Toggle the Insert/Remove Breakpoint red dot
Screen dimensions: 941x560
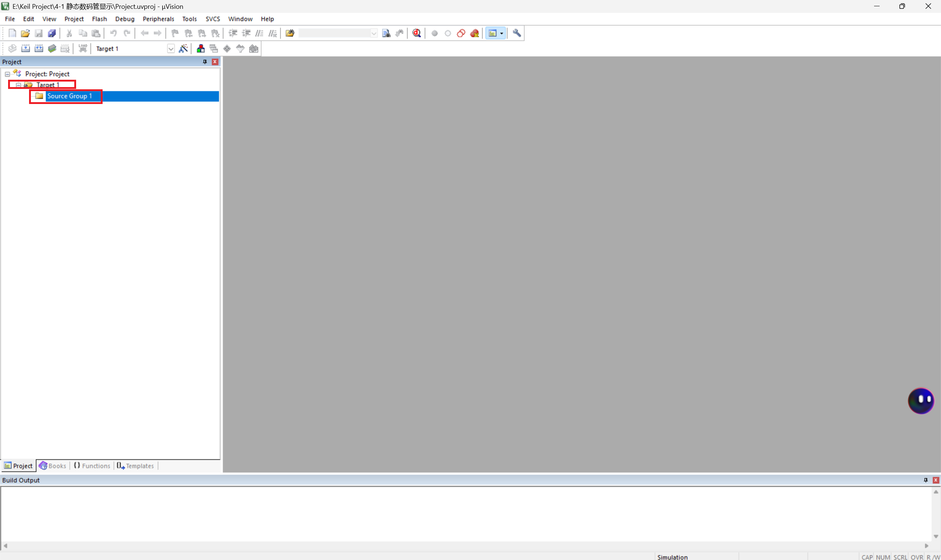435,33
